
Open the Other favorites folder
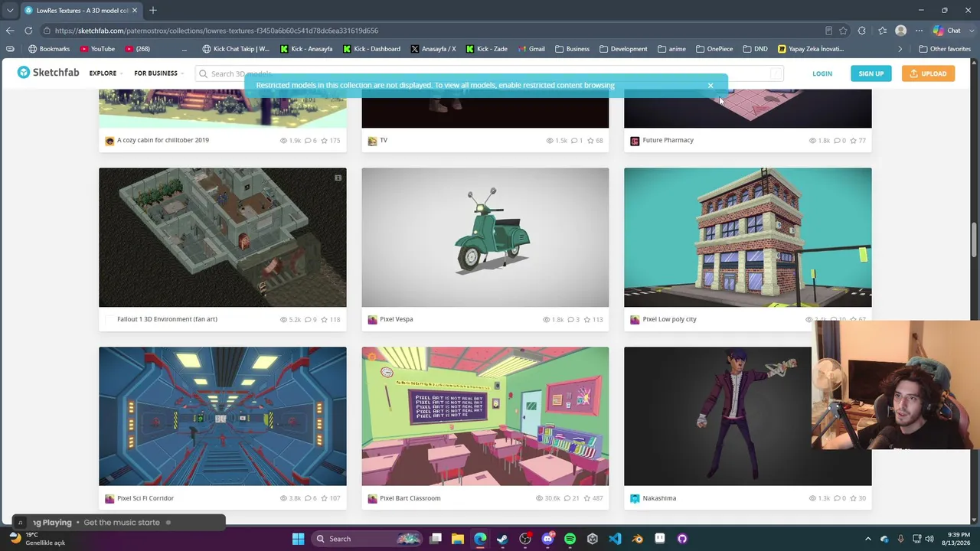[x=945, y=49]
